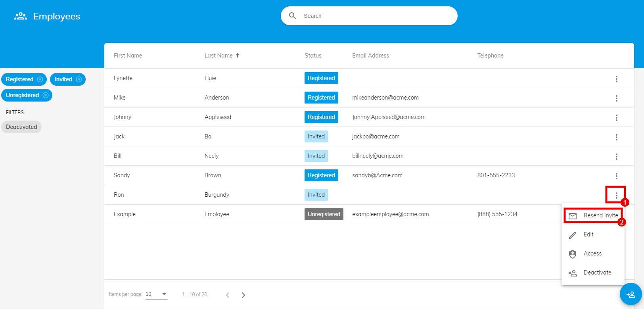The width and height of the screenshot is (644, 309).
Task: Click the 801-555-2233 telephone cell
Action: 496,175
